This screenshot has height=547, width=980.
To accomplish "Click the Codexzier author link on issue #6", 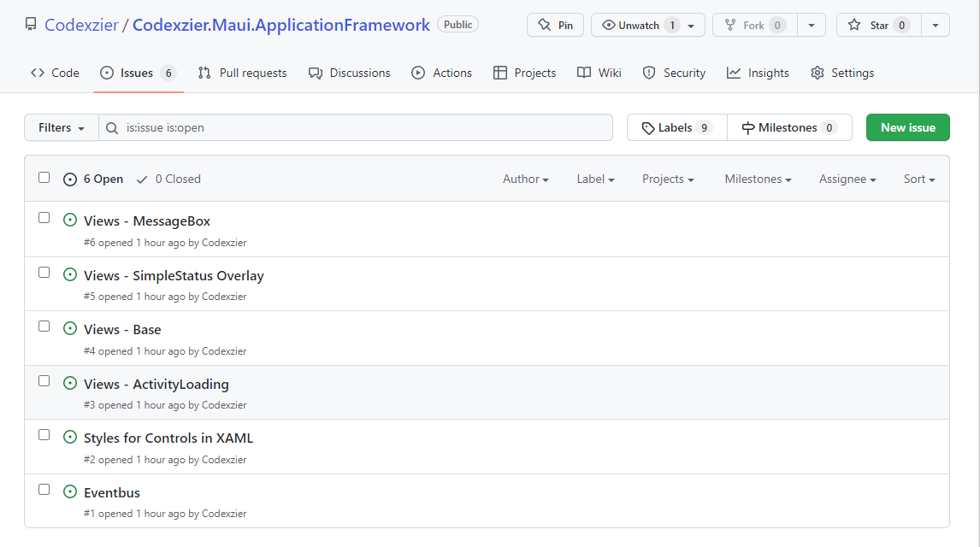I will 224,243.
